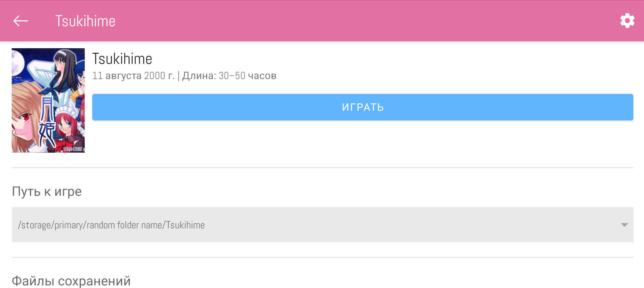Open settings via the gear icon
The height and width of the screenshot is (288, 644).
click(x=627, y=21)
